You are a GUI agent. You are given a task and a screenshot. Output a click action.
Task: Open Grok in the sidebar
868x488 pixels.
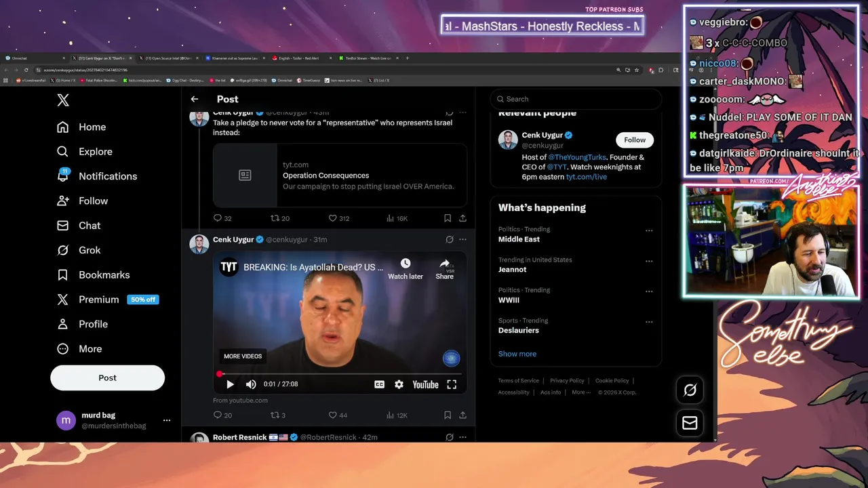click(79, 250)
